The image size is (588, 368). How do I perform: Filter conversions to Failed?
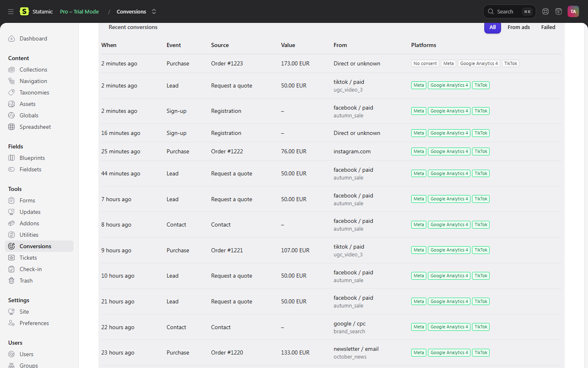pos(548,27)
